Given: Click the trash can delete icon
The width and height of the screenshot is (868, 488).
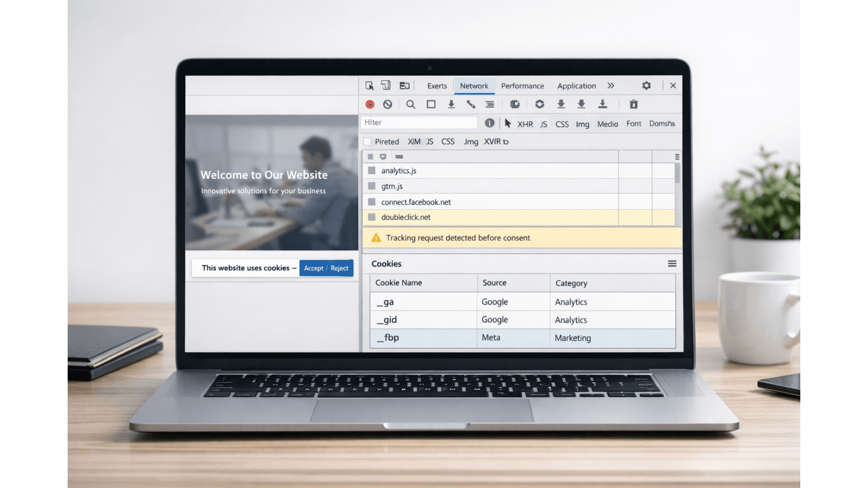Looking at the screenshot, I should coord(634,104).
